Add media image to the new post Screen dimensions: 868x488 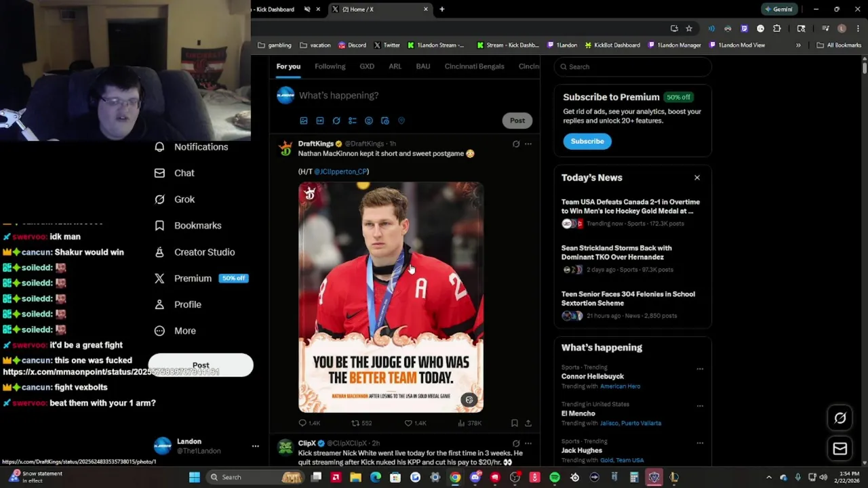click(304, 121)
